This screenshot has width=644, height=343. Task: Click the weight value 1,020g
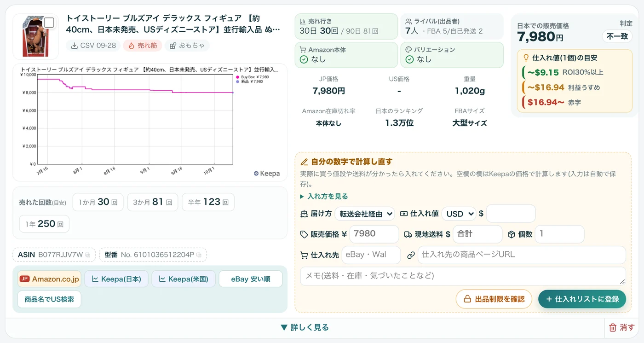(470, 91)
